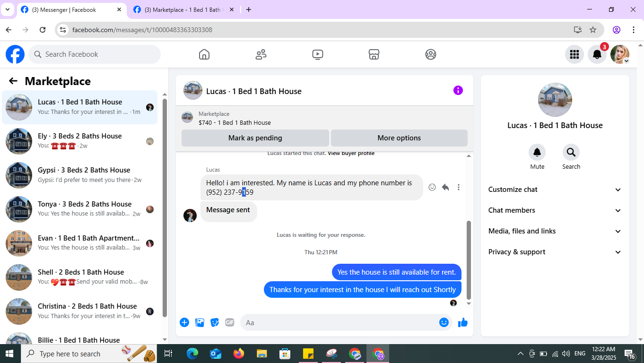Mute the conversation with bell icon

pos(537,152)
